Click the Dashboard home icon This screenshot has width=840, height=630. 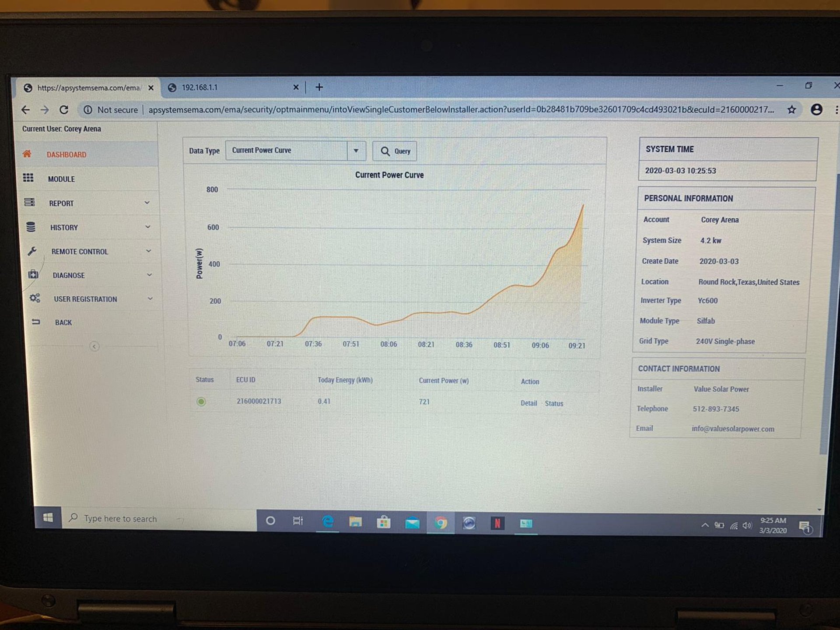pyautogui.click(x=27, y=154)
